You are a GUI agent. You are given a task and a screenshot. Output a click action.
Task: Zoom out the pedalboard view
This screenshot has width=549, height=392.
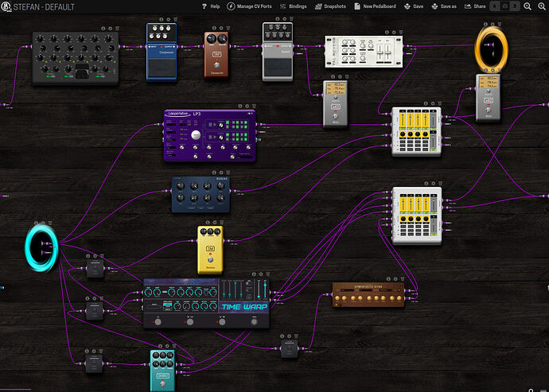pos(528,6)
